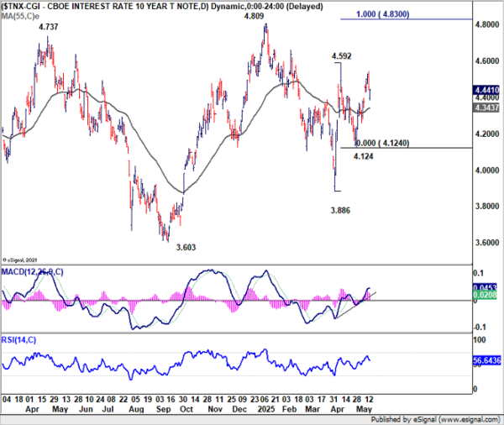Click the moving average value tag 4.3437

point(486,108)
